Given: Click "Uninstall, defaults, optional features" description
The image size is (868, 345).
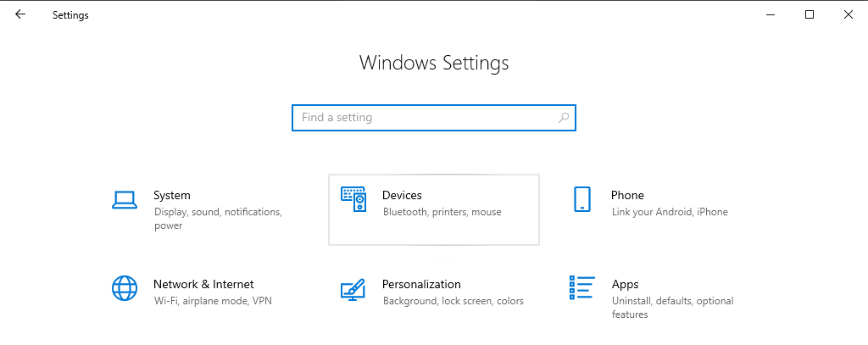Looking at the screenshot, I should coord(672,308).
